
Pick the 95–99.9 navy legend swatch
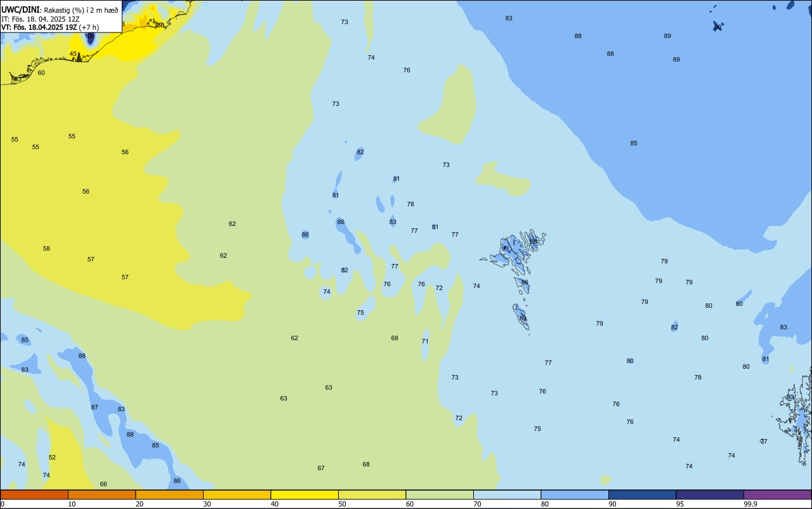pos(710,494)
